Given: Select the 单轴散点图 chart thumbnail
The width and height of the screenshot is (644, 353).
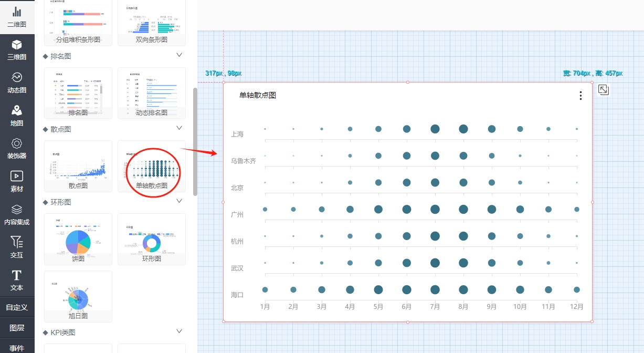Looking at the screenshot, I should coord(152,166).
